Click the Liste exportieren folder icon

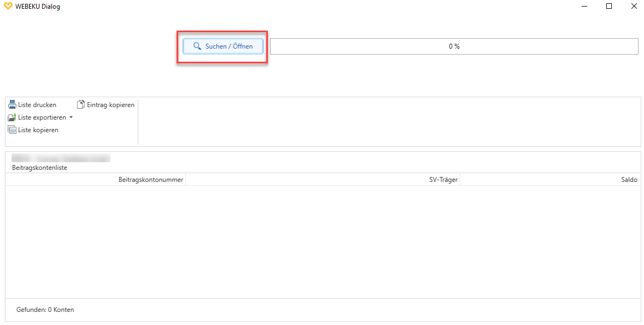pyautogui.click(x=12, y=117)
